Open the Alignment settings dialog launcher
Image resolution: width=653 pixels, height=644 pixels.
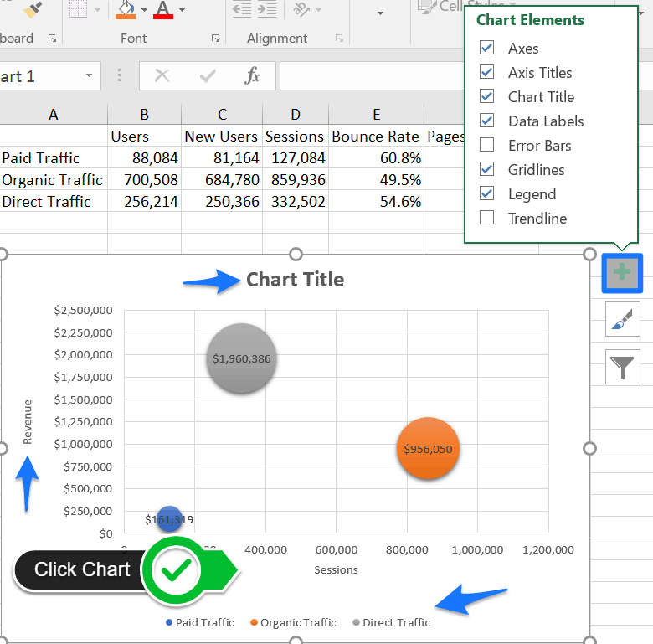[339, 39]
